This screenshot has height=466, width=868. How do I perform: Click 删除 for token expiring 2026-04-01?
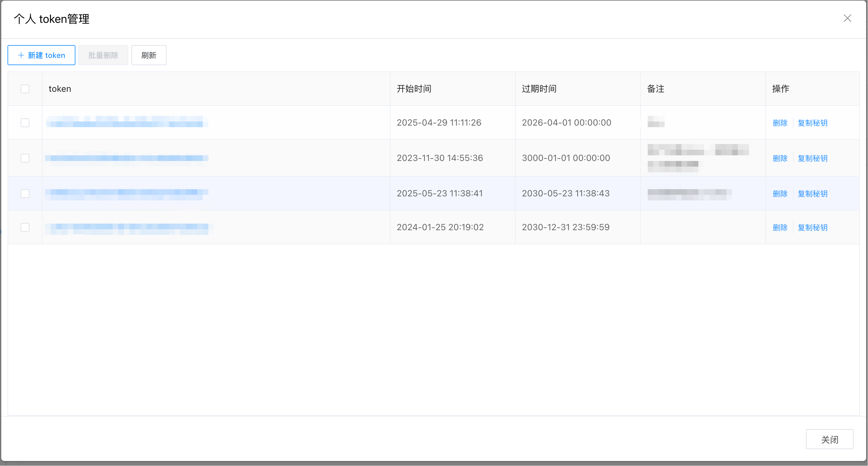pyautogui.click(x=780, y=123)
